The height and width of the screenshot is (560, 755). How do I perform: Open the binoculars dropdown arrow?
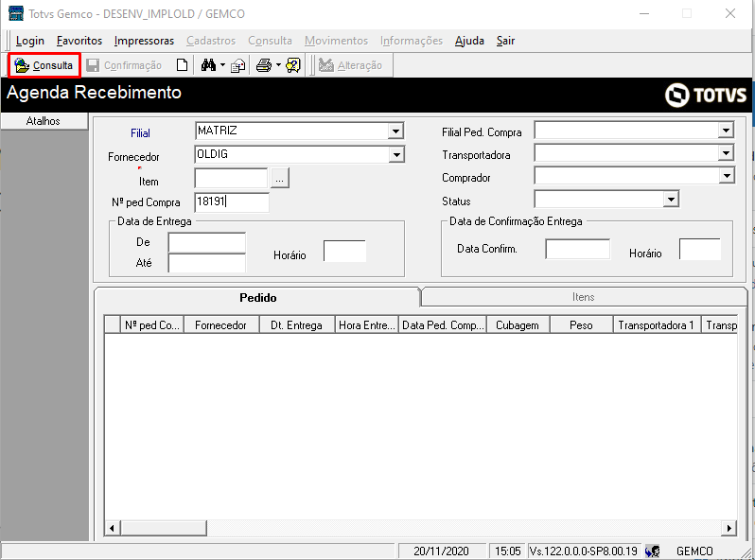point(222,65)
